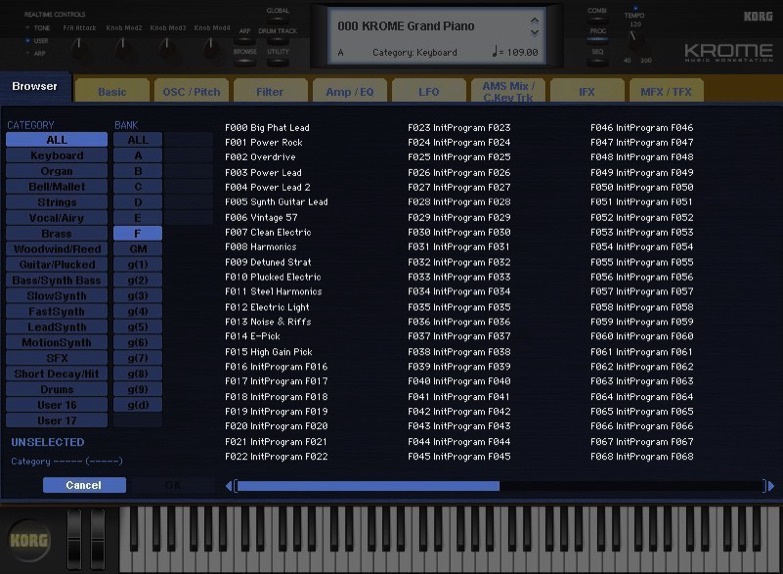Select bank A
The image size is (783, 574).
138,155
